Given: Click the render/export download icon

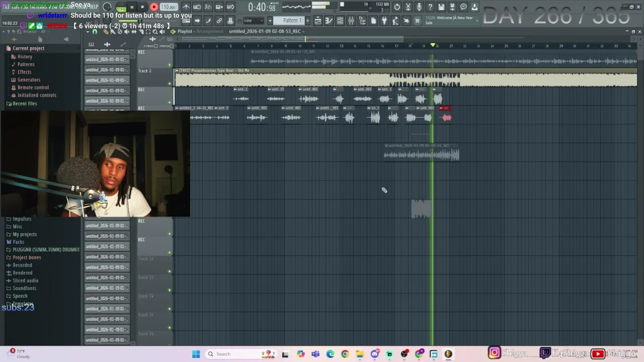Looking at the screenshot, I should [x=474, y=7].
